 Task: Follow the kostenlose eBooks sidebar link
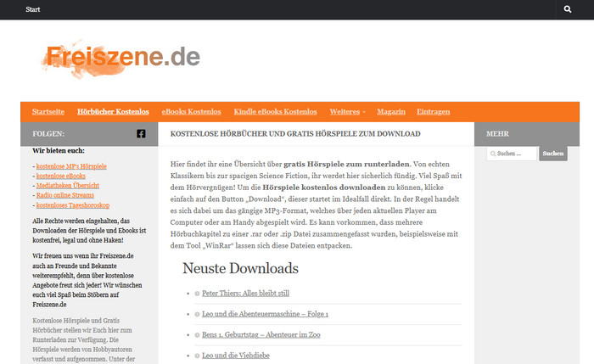[x=61, y=176]
